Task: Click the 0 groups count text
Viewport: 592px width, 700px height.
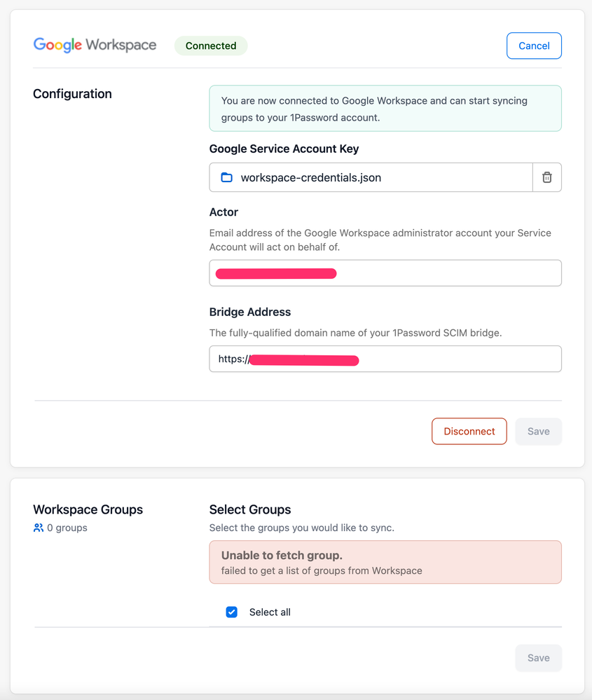Action: [67, 528]
